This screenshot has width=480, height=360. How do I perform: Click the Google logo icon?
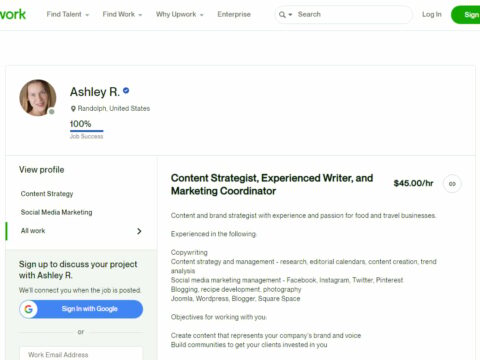click(x=29, y=309)
